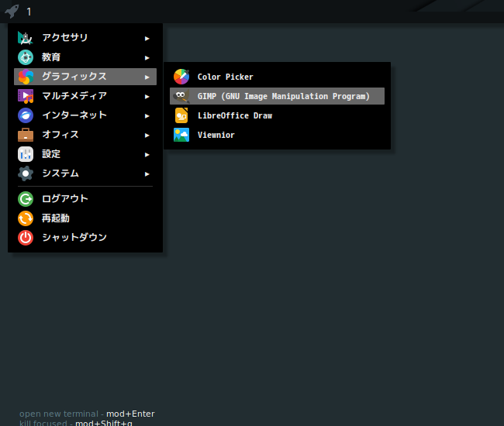Select the グラフィックス menu entry
The width and height of the screenshot is (504, 426).
point(85,77)
